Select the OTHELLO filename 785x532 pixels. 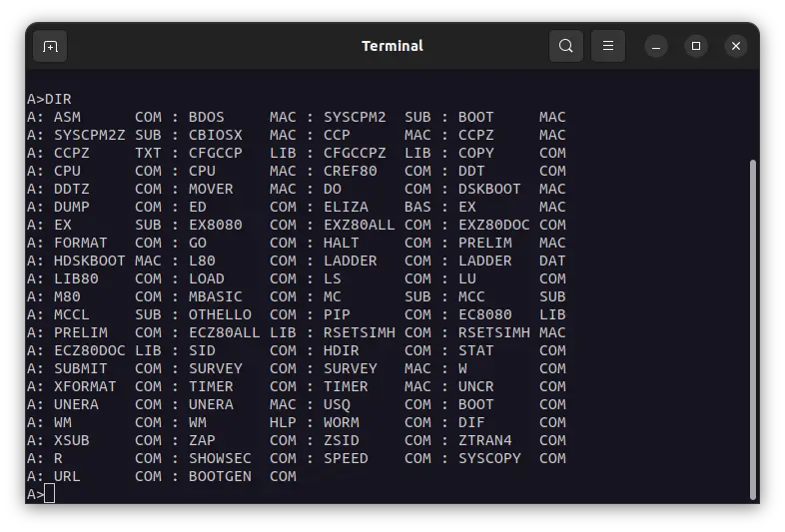[x=220, y=314]
